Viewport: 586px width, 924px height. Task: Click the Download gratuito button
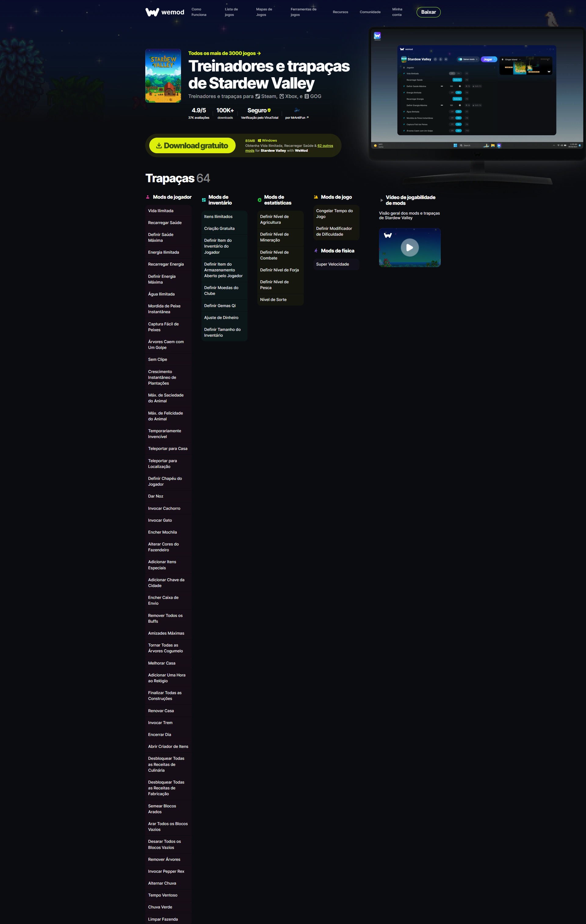tap(192, 145)
